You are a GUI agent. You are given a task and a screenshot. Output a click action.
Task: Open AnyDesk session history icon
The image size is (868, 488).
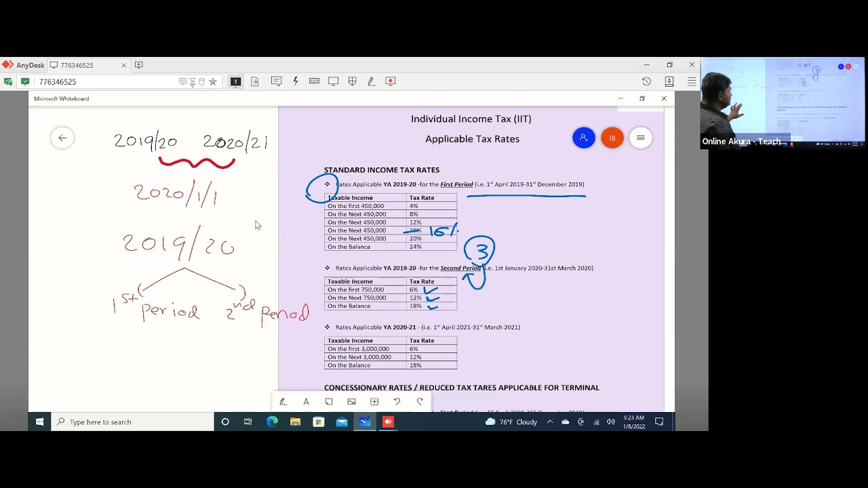click(x=646, y=81)
